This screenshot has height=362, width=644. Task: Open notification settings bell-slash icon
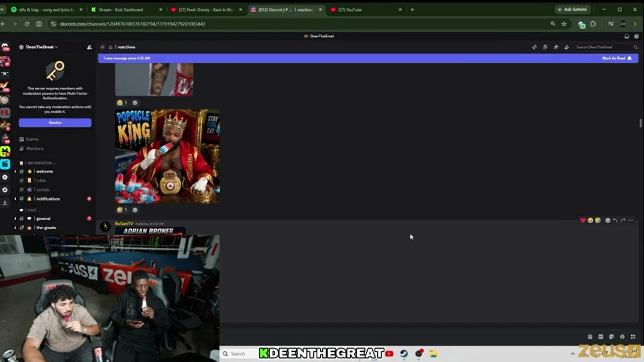545,47
